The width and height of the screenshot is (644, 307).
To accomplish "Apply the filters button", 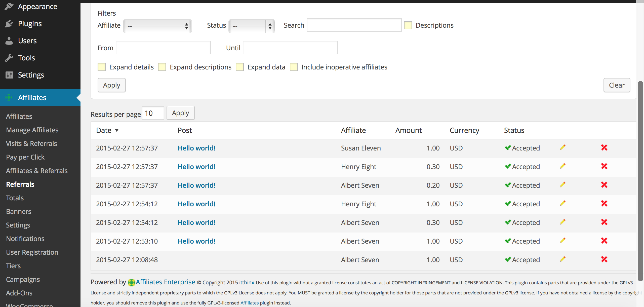I will 112,85.
